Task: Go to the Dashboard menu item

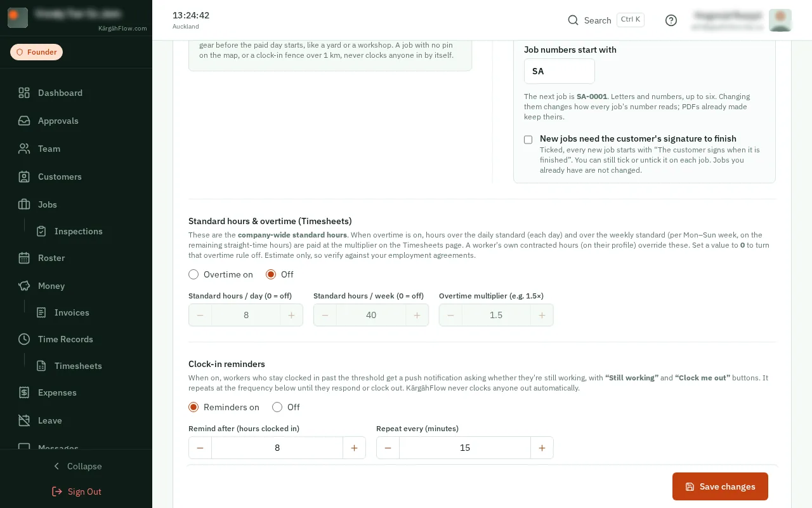Action: pyautogui.click(x=76, y=93)
